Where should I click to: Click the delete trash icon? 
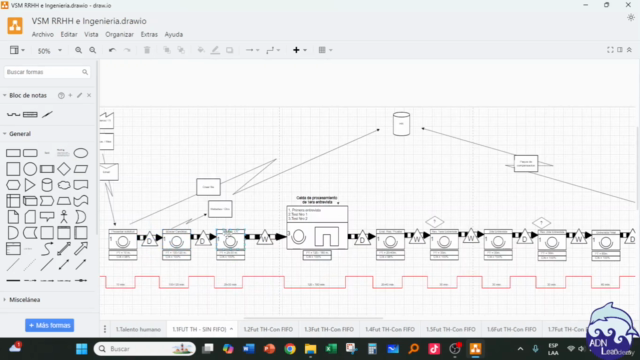pyautogui.click(x=147, y=50)
